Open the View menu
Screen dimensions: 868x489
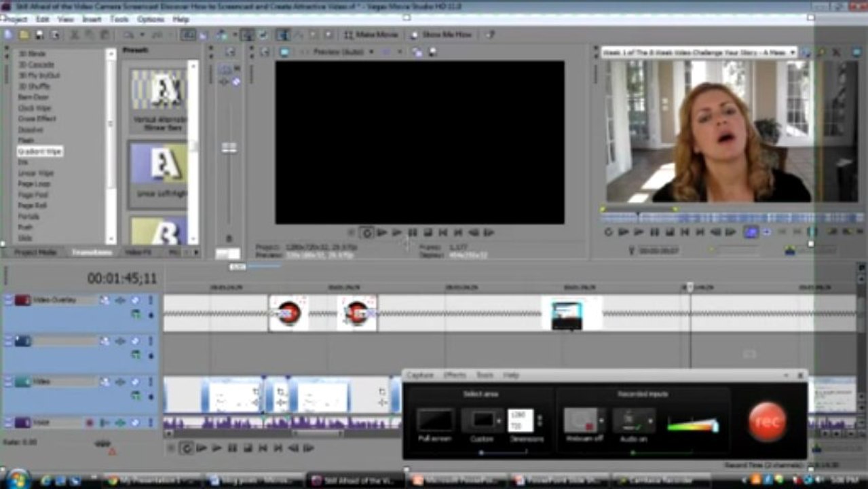(66, 19)
